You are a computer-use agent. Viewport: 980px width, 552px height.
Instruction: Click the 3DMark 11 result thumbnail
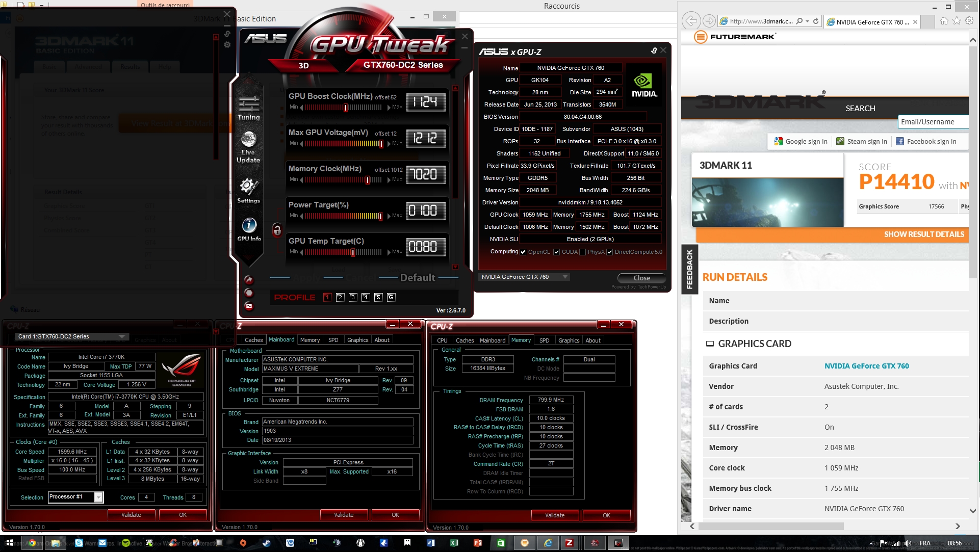click(x=767, y=202)
